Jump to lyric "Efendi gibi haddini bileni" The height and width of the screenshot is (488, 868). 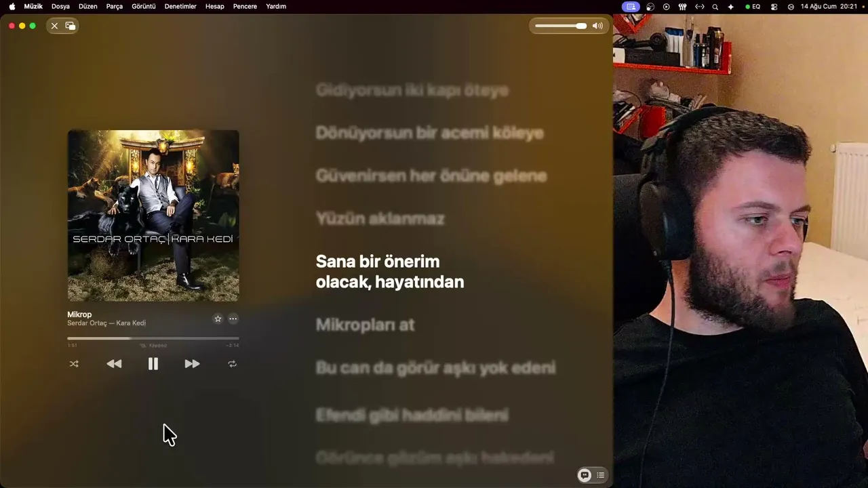[x=412, y=415]
